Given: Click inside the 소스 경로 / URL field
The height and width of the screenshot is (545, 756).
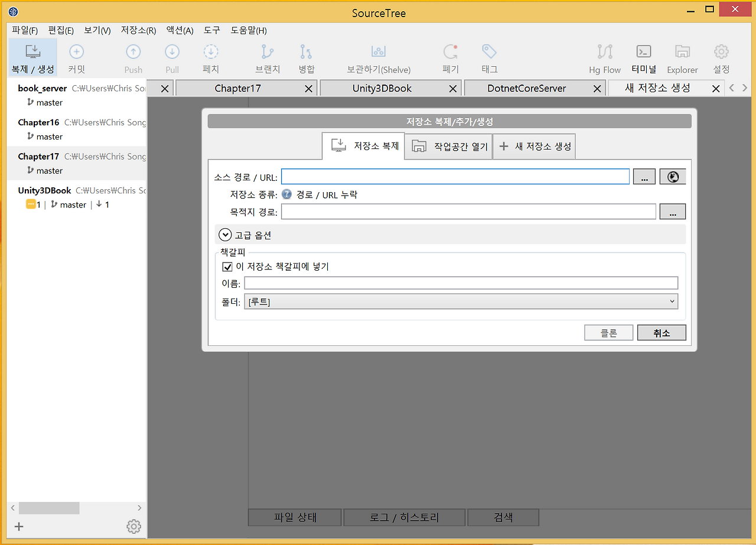Looking at the screenshot, I should pyautogui.click(x=455, y=176).
